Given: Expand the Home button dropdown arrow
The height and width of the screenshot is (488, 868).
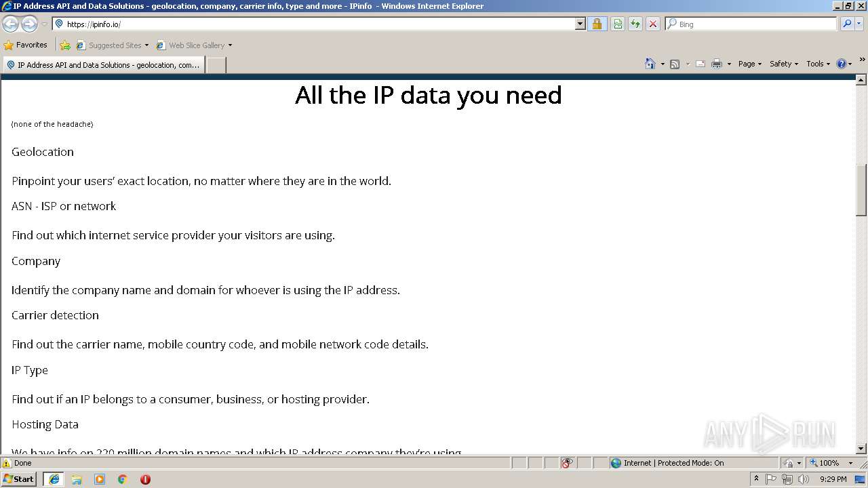Looking at the screenshot, I should click(x=663, y=64).
